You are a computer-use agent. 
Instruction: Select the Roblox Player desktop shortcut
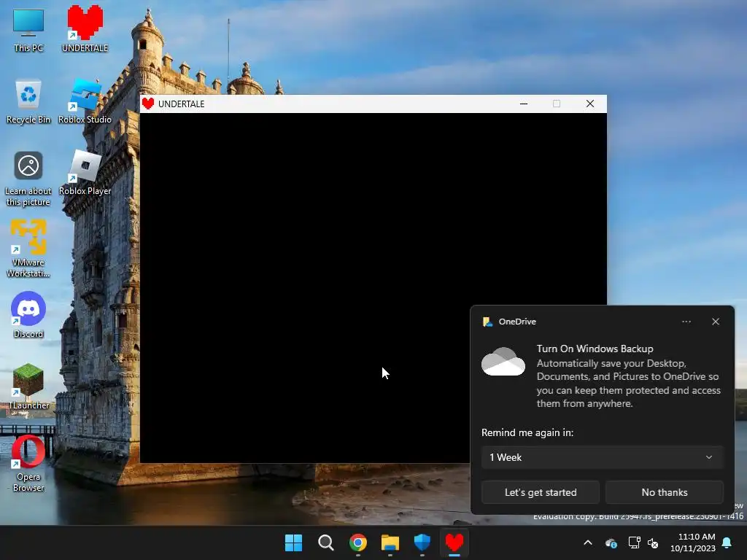(85, 173)
